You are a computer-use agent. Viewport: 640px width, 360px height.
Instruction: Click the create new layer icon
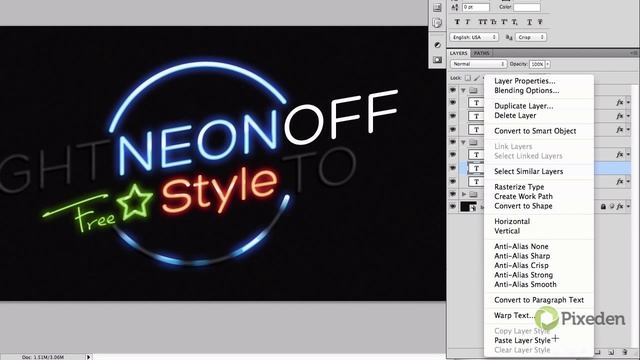coord(611,352)
